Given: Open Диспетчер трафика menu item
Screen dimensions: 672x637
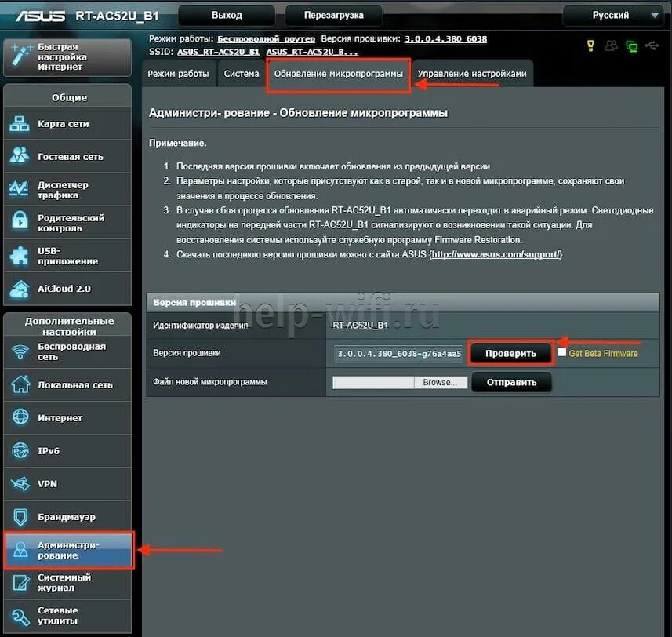Looking at the screenshot, I should coord(67,190).
